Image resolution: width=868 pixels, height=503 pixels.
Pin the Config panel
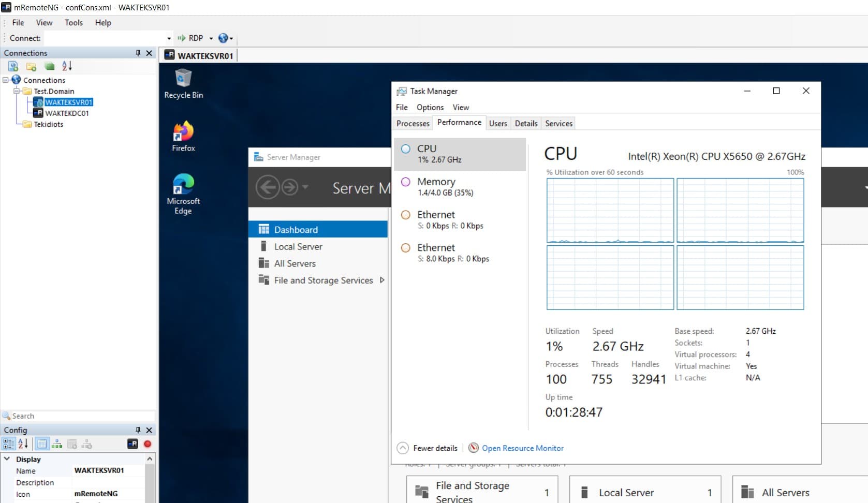click(x=138, y=430)
